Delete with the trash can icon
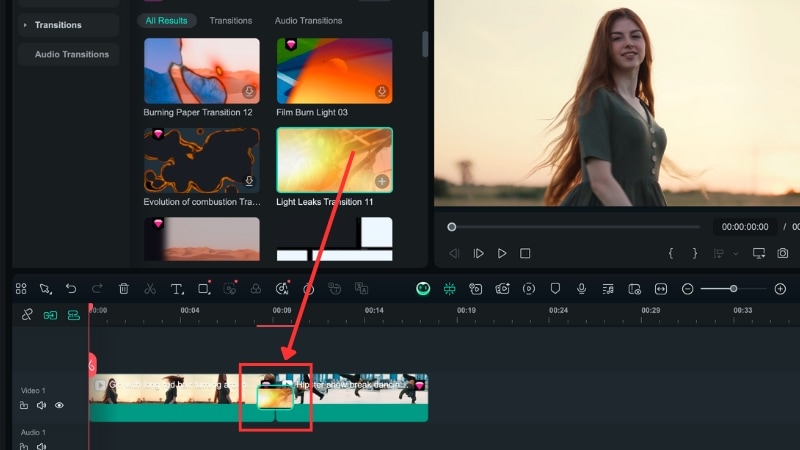The image size is (800, 450). (x=123, y=289)
